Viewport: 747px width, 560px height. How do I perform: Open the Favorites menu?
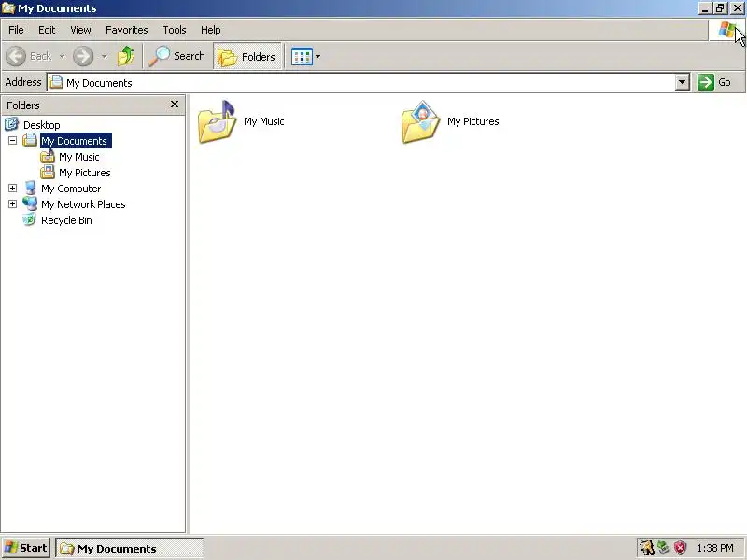coord(127,30)
